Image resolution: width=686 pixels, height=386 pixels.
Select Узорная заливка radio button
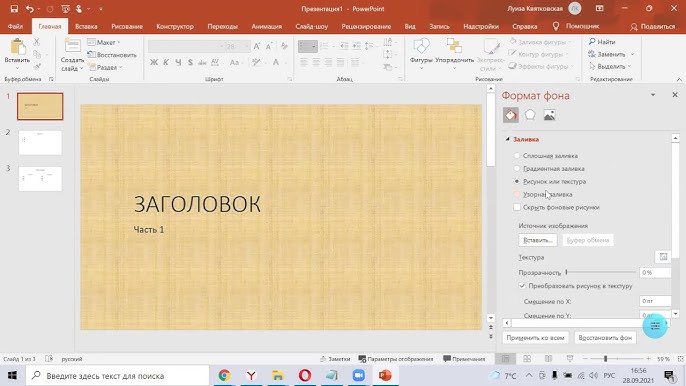tap(517, 194)
